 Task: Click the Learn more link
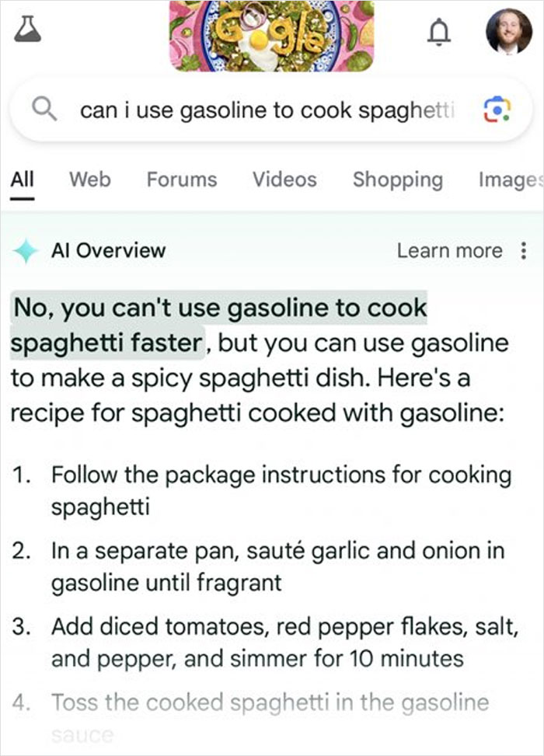click(x=449, y=250)
